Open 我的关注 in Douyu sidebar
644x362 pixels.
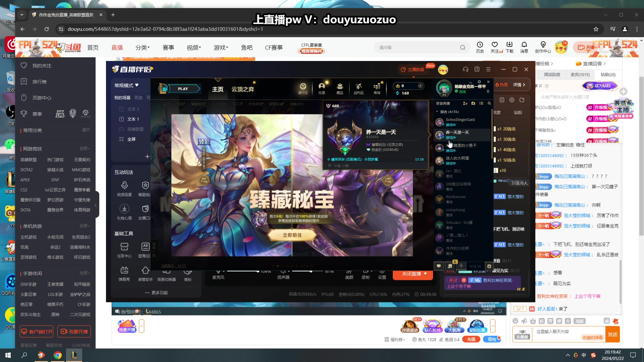click(x=36, y=66)
